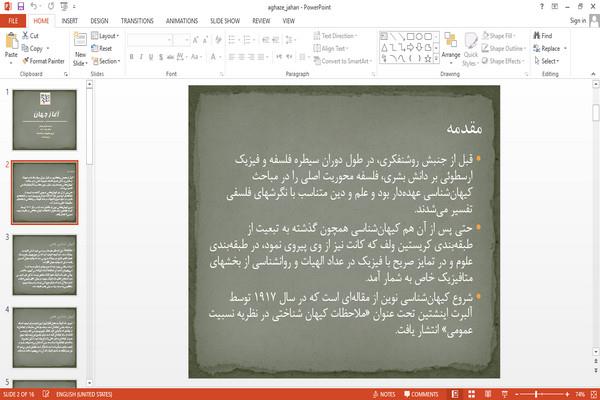The image size is (600, 400).
Task: Click the Redo arrow icon
Action: point(51,7)
